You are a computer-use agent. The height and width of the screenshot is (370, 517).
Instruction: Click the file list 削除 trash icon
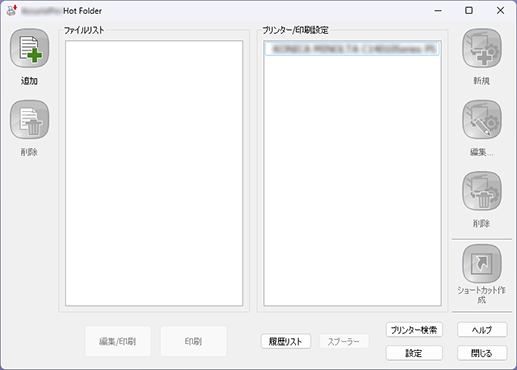click(x=29, y=120)
